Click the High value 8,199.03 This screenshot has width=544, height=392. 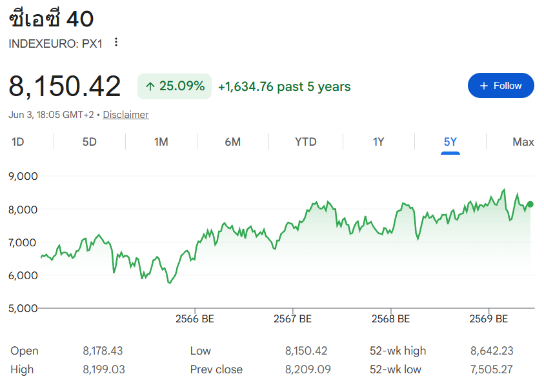click(x=104, y=369)
